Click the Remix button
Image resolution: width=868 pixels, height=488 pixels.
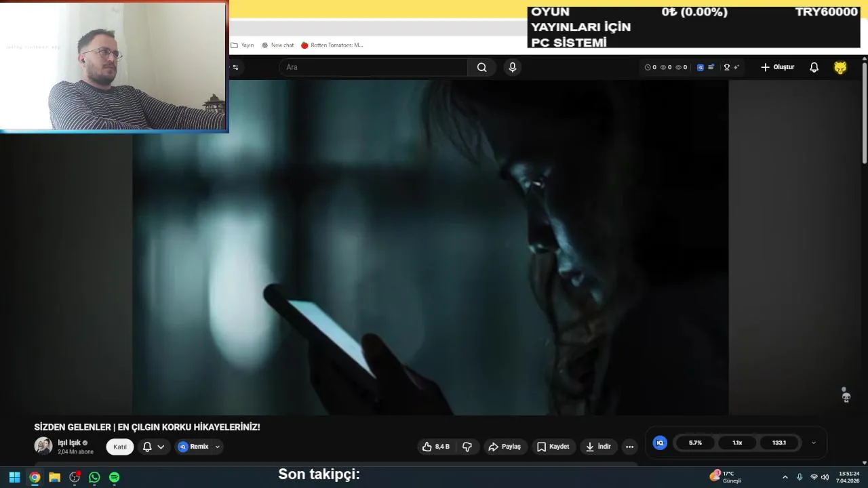(x=193, y=447)
